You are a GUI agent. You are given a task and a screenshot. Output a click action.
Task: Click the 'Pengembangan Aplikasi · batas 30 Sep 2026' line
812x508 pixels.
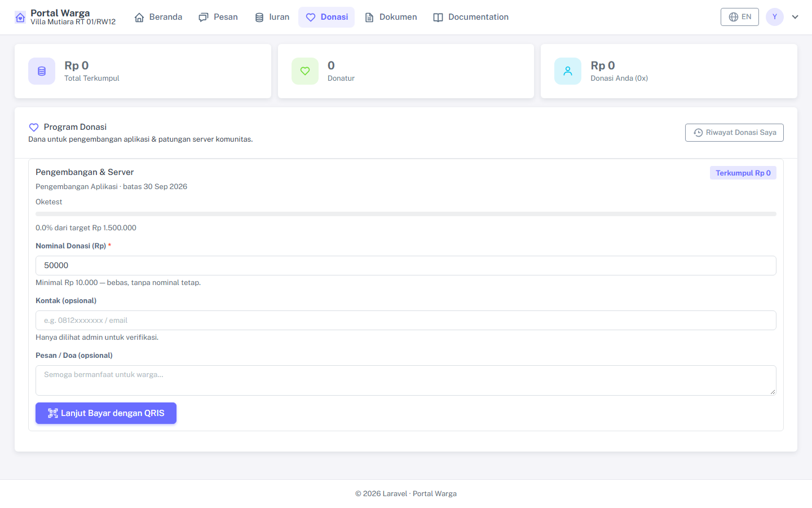(112, 187)
